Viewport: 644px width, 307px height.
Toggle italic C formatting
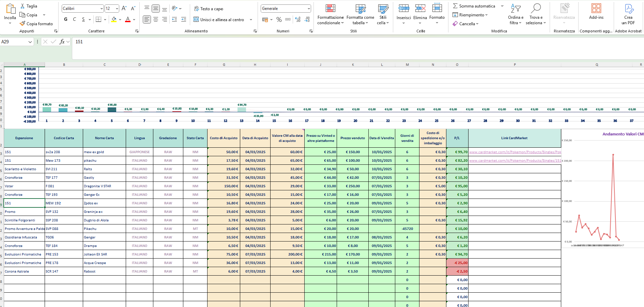click(x=75, y=19)
